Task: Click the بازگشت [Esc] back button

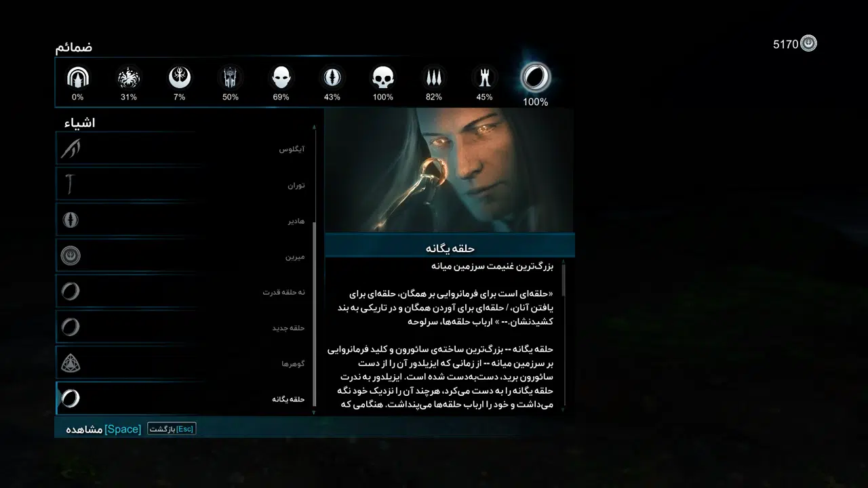Action: (172, 429)
